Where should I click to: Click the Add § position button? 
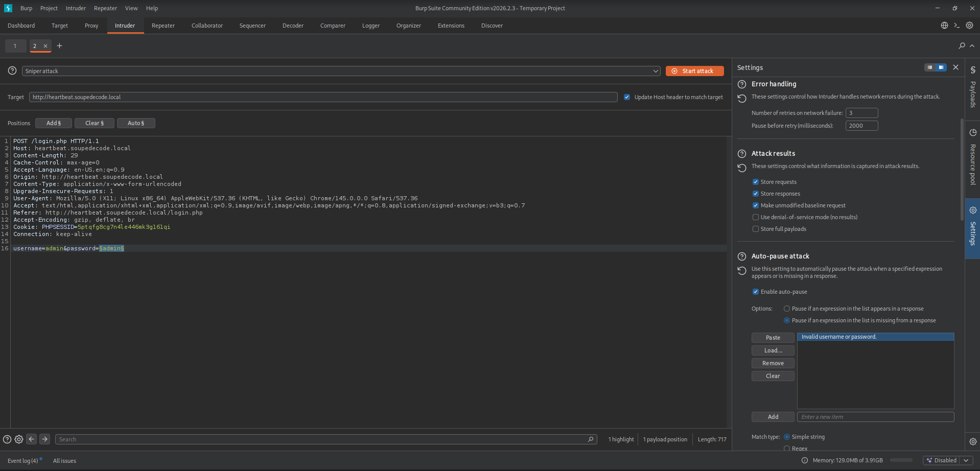click(54, 123)
